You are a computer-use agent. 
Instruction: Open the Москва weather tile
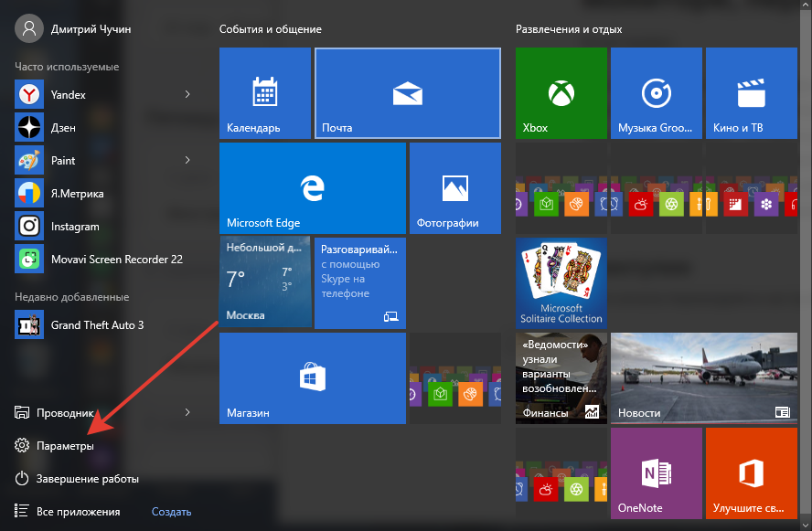(x=265, y=282)
